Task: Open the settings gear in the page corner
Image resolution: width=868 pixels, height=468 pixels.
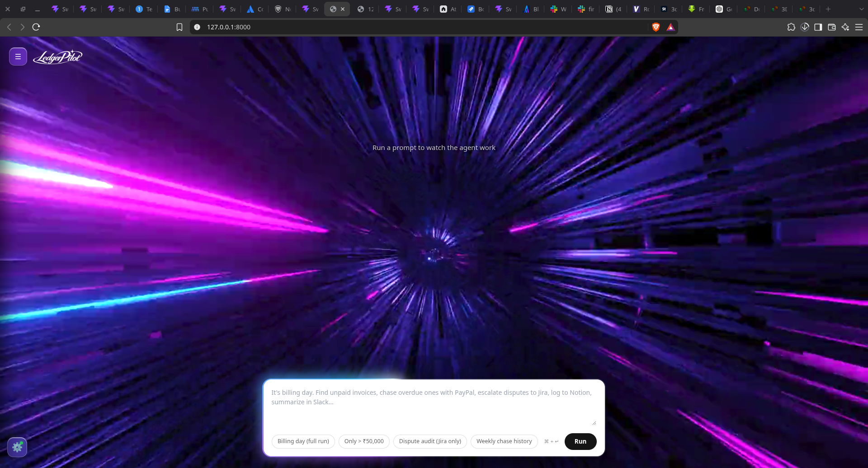Action: click(17, 447)
